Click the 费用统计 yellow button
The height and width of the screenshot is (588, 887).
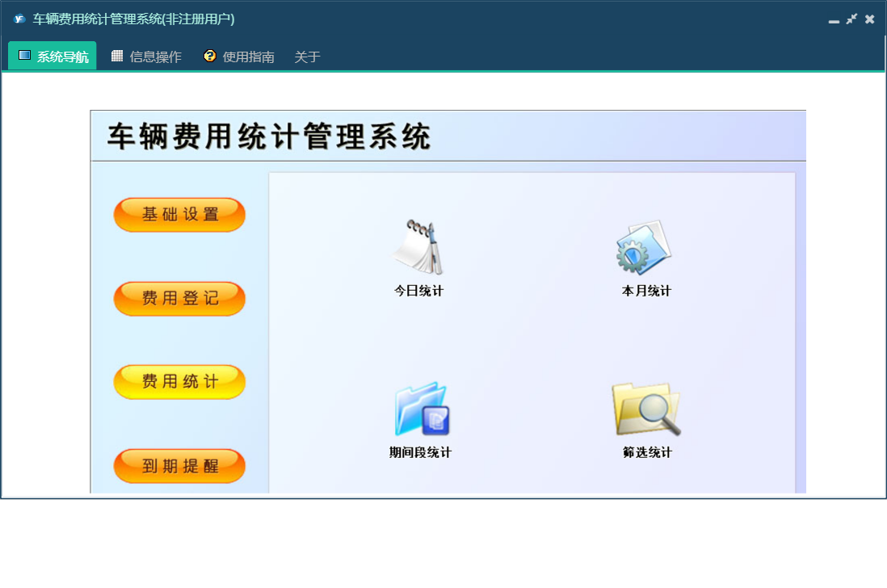[179, 381]
